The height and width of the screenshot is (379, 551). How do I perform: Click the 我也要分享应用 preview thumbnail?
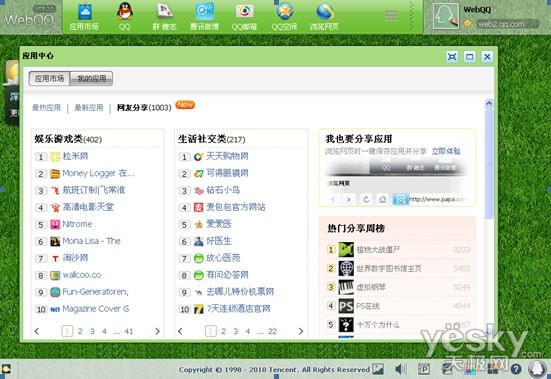(x=397, y=182)
